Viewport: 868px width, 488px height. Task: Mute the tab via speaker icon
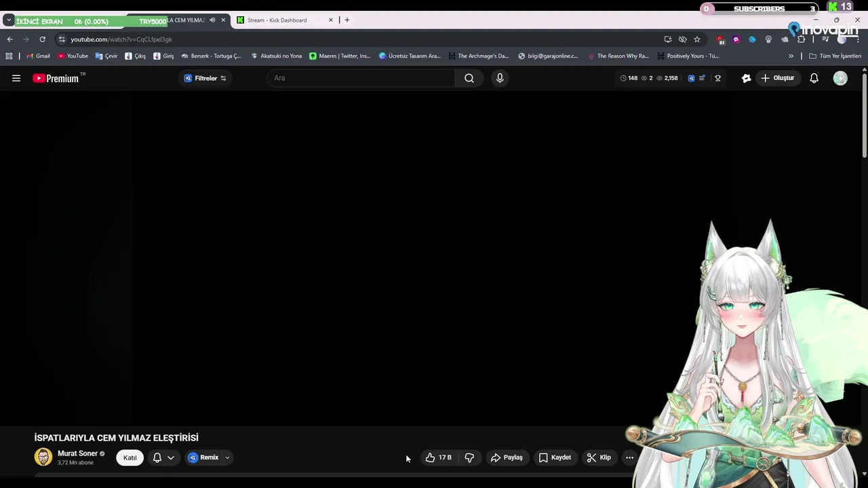click(212, 20)
